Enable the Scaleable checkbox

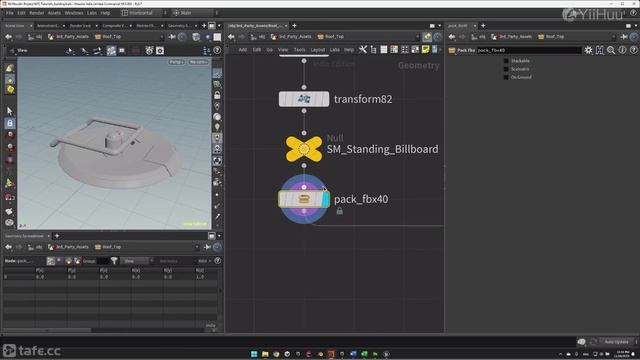tap(506, 69)
